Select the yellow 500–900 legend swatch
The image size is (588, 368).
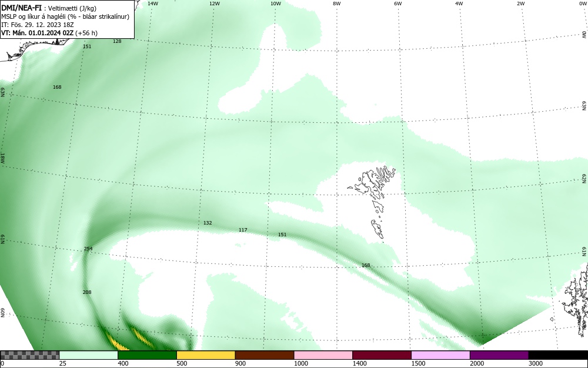coord(206,355)
